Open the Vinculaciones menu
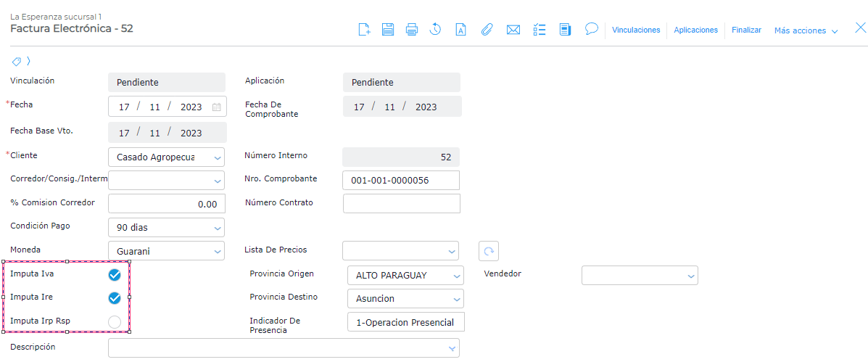The image size is (868, 362). coord(636,30)
